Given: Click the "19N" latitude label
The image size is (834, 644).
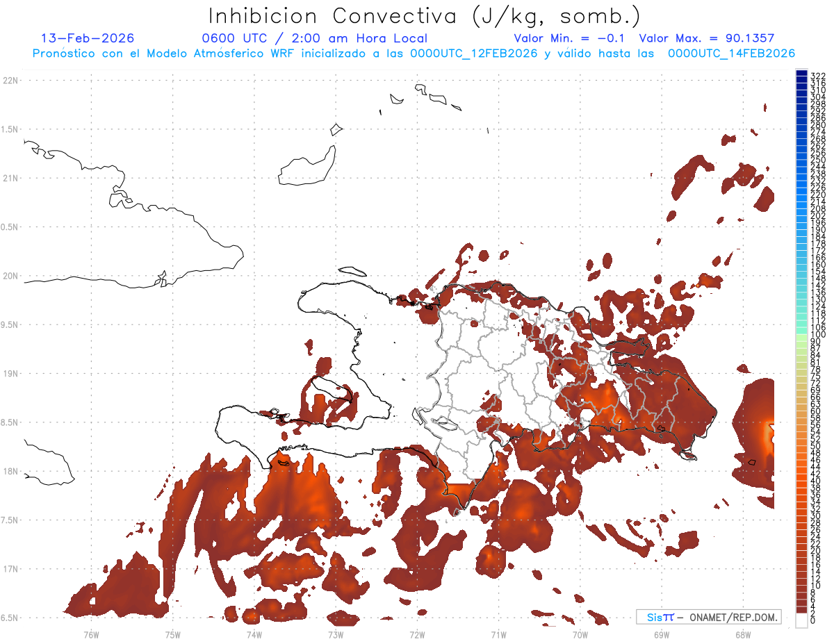Looking at the screenshot, I should pyautogui.click(x=10, y=374).
